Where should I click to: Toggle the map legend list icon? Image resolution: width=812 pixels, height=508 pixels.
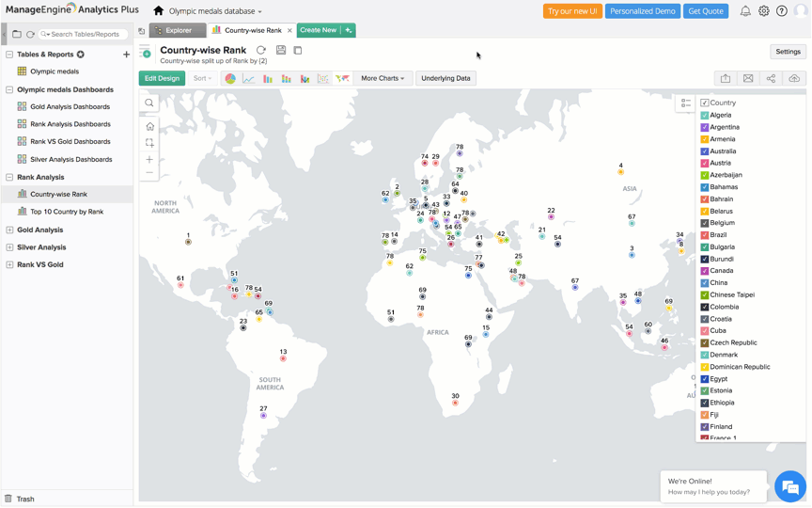click(x=686, y=103)
